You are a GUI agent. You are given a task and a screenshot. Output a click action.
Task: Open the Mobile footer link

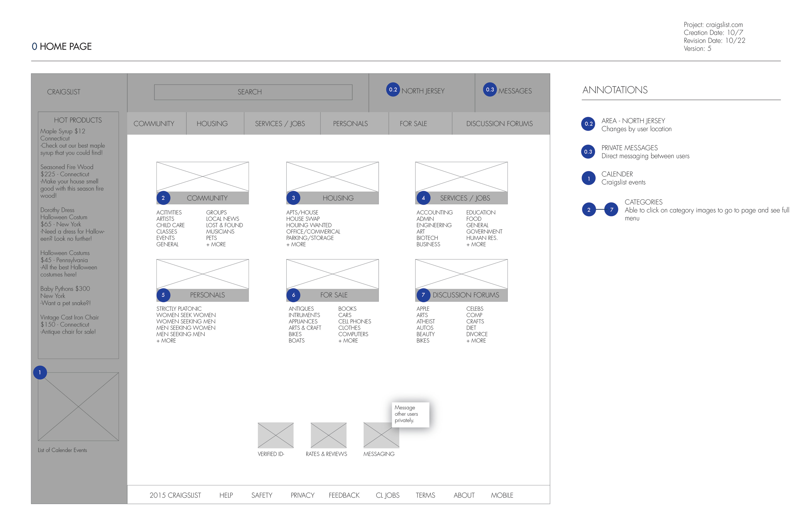tap(502, 495)
